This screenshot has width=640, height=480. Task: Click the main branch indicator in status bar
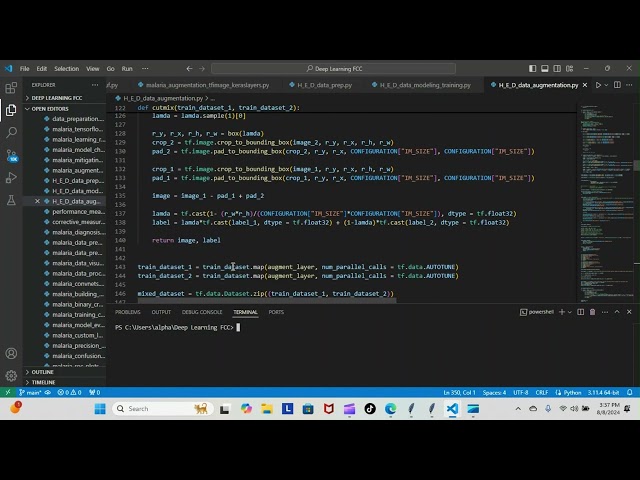pyautogui.click(x=31, y=393)
